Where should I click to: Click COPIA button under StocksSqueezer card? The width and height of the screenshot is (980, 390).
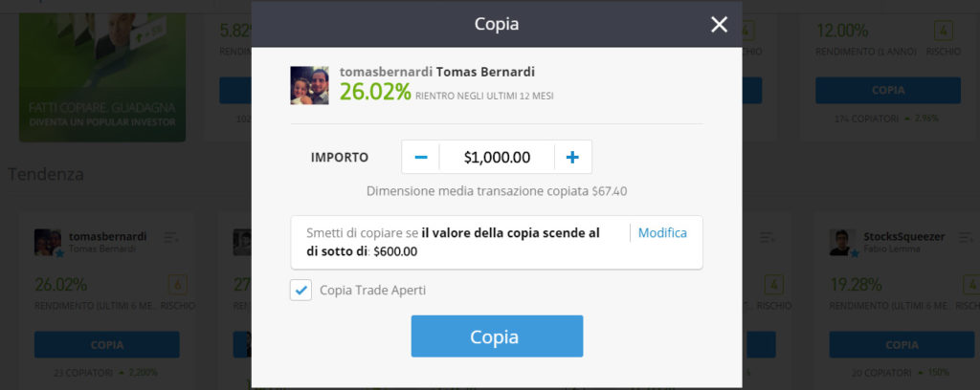click(902, 344)
